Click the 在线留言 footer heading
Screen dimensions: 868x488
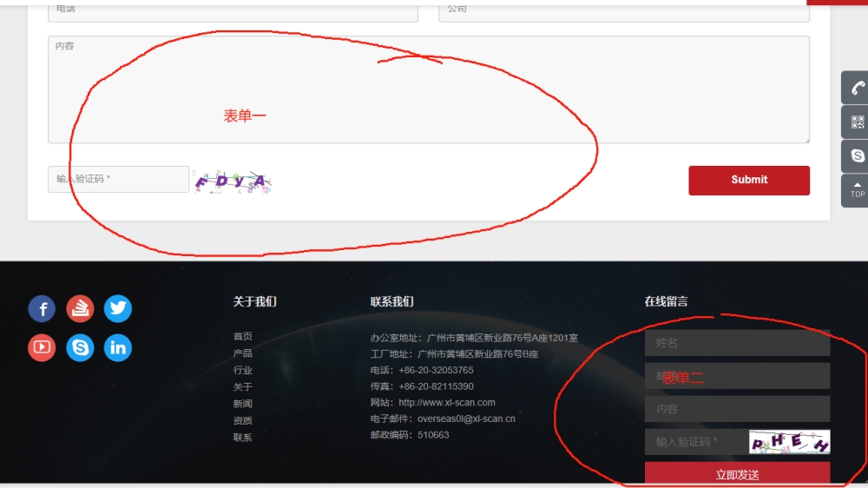coord(666,301)
